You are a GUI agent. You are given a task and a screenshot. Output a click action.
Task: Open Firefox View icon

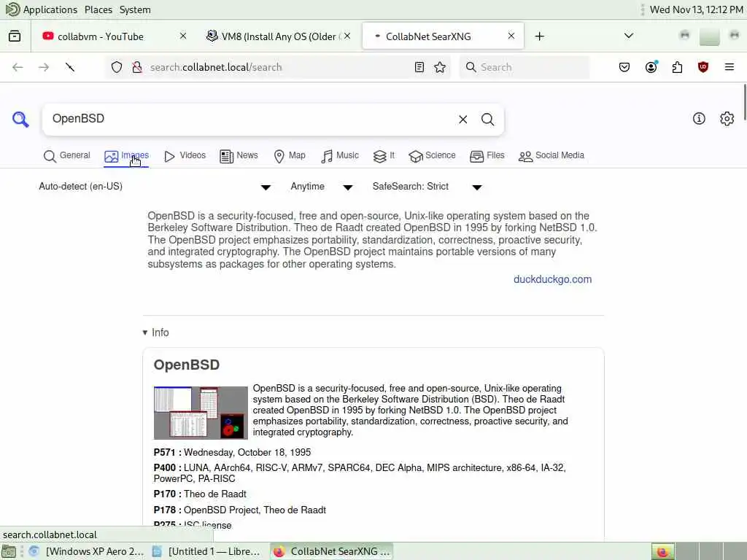point(15,36)
